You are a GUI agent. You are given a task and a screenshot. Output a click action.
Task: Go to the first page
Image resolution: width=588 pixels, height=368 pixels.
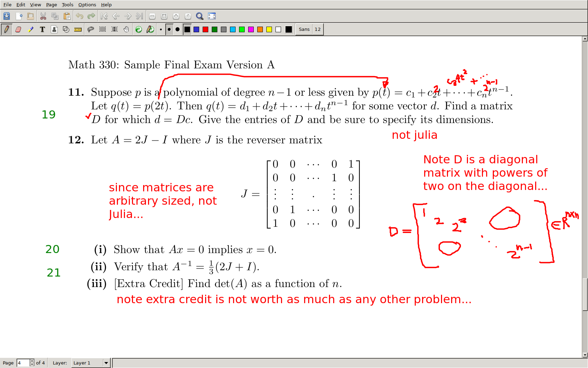pyautogui.click(x=104, y=16)
